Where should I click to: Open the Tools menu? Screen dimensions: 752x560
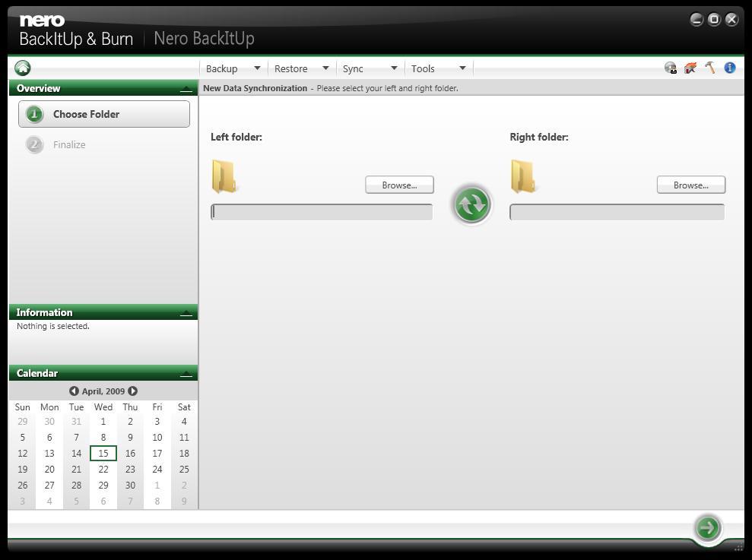(423, 68)
